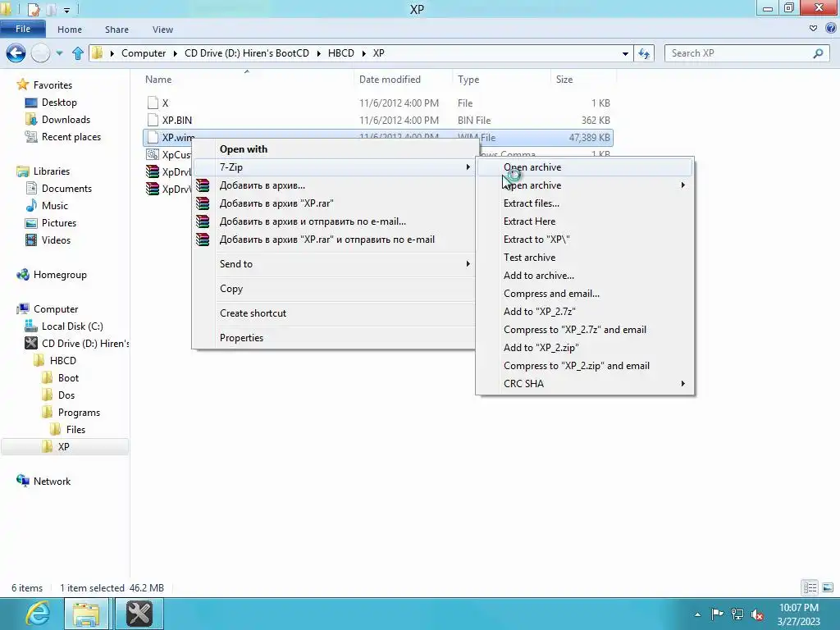Click the Search XP input field
840x630 pixels.
[739, 53]
